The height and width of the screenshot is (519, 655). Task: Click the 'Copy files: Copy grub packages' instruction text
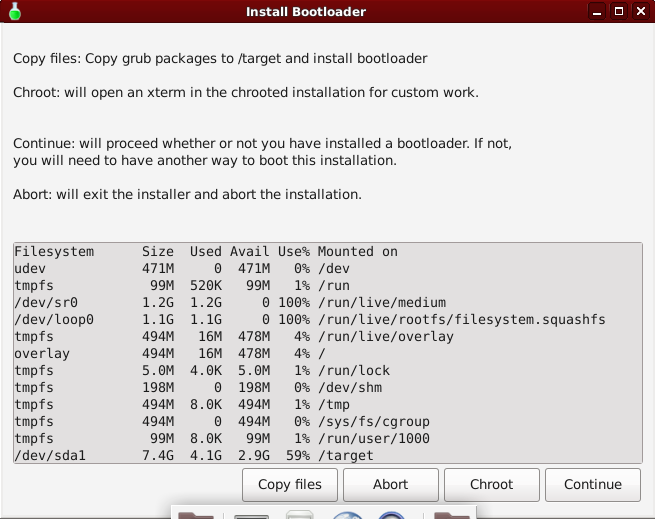pos(220,59)
